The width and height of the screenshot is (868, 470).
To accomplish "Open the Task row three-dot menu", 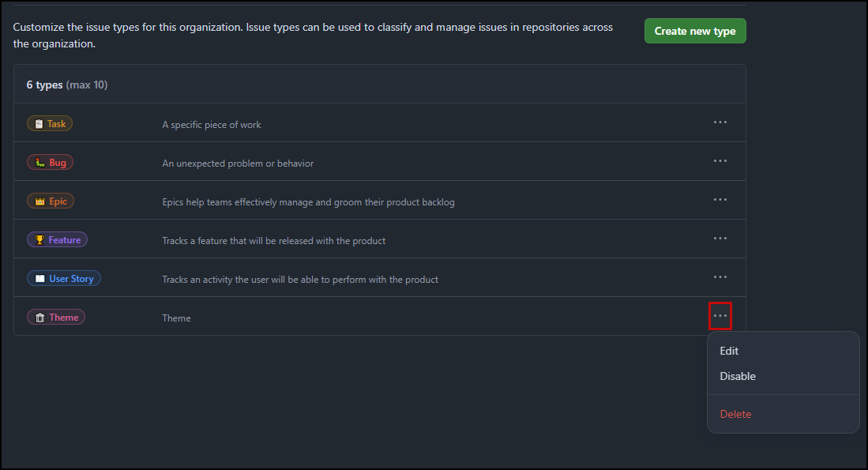I will pyautogui.click(x=720, y=122).
